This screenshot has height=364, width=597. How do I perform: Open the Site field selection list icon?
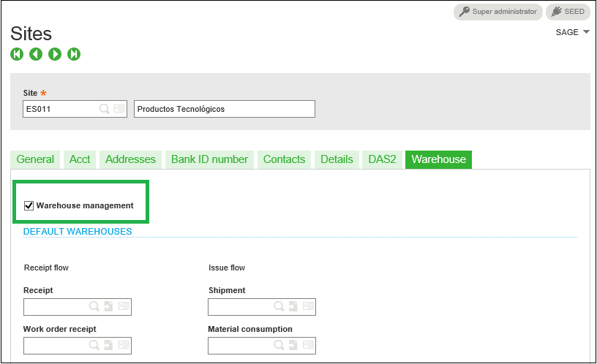pos(119,109)
